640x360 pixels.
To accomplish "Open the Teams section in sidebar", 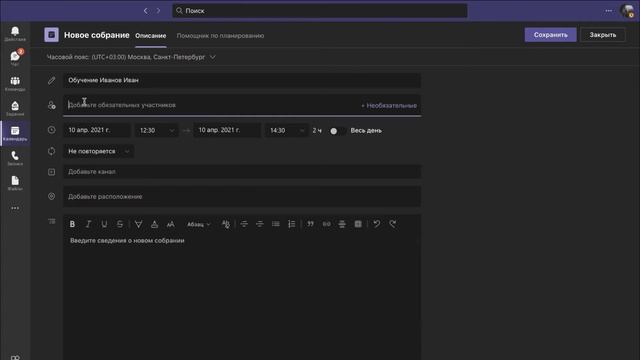I will [x=15, y=83].
